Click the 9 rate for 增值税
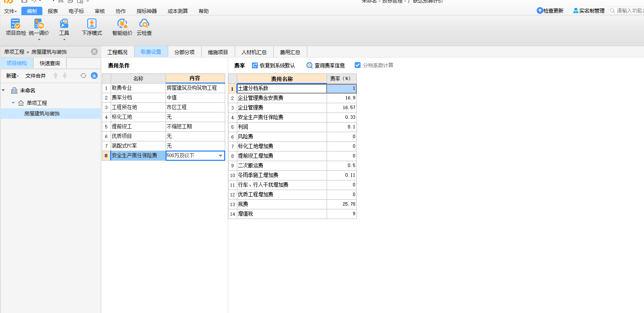This screenshot has height=313, width=644. point(342,214)
